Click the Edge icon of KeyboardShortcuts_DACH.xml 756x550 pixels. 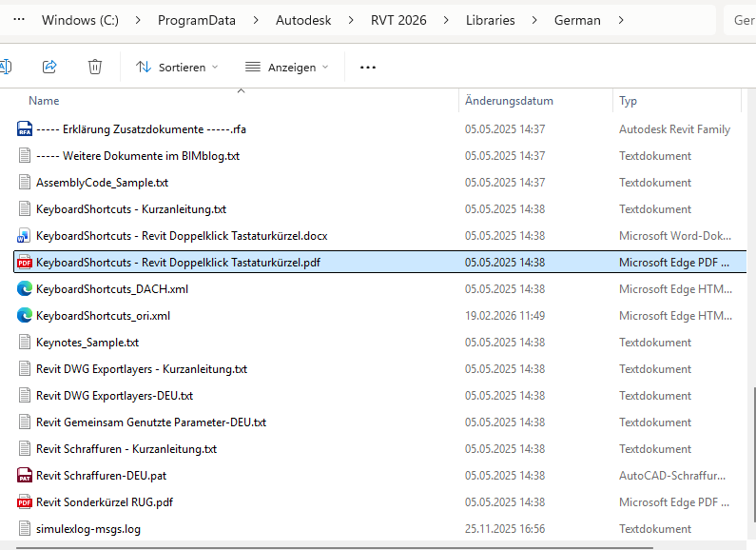pos(25,289)
